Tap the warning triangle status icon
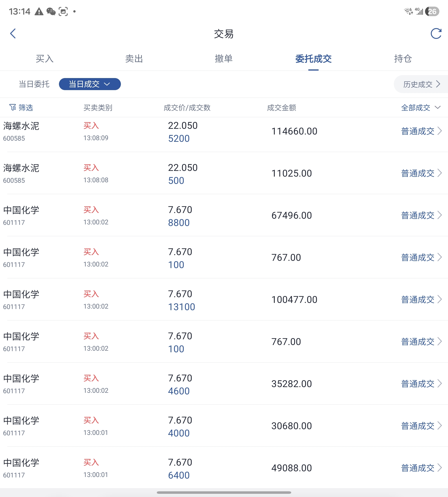The height and width of the screenshot is (497, 448). tap(39, 12)
